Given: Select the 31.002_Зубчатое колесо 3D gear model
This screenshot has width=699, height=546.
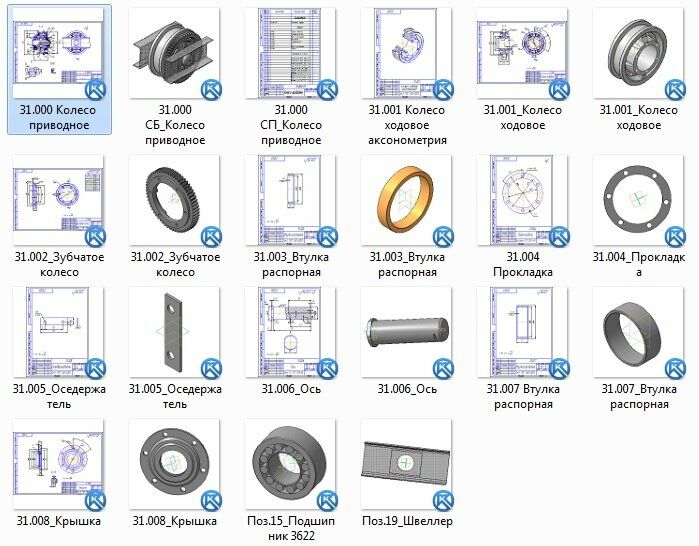Looking at the screenshot, I should coord(175,201).
